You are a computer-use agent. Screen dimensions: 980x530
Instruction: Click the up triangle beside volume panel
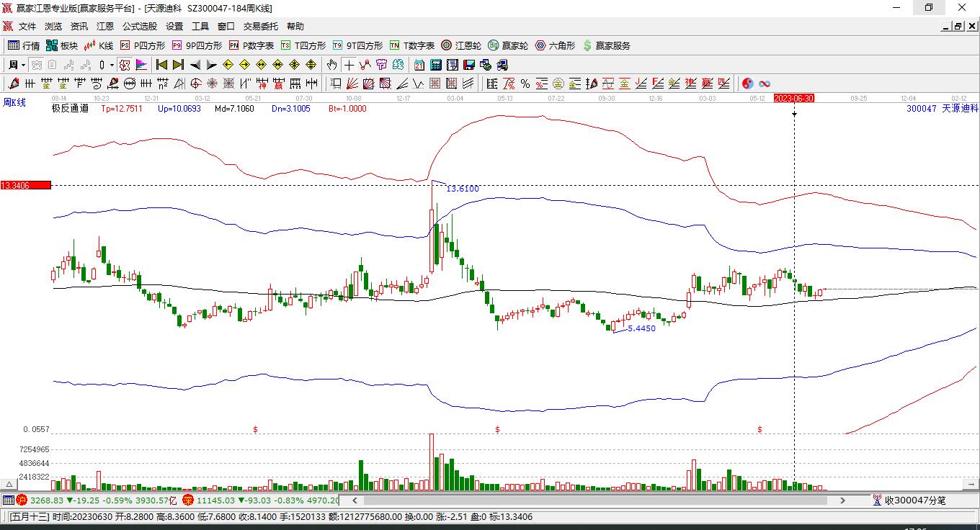[x=9, y=485]
